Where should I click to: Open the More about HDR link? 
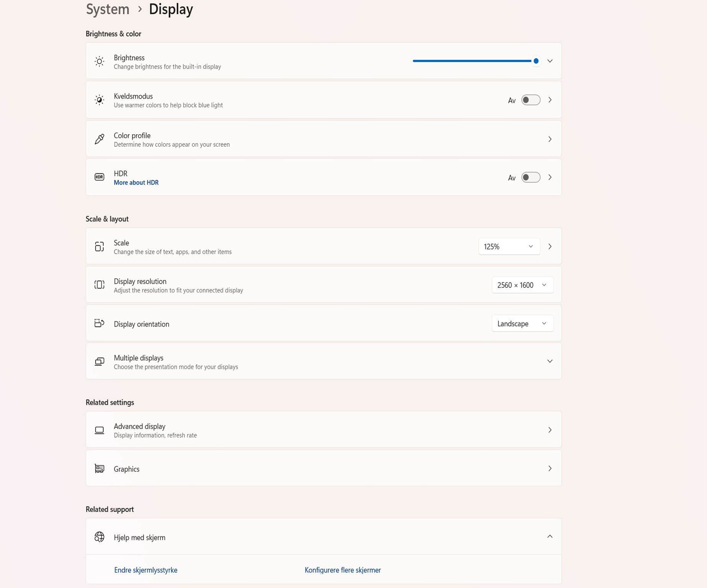136,183
